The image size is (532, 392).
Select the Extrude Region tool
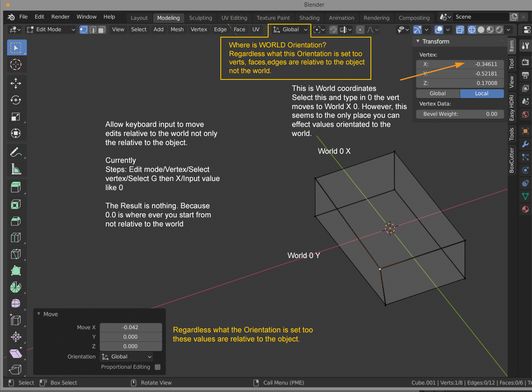(16, 187)
